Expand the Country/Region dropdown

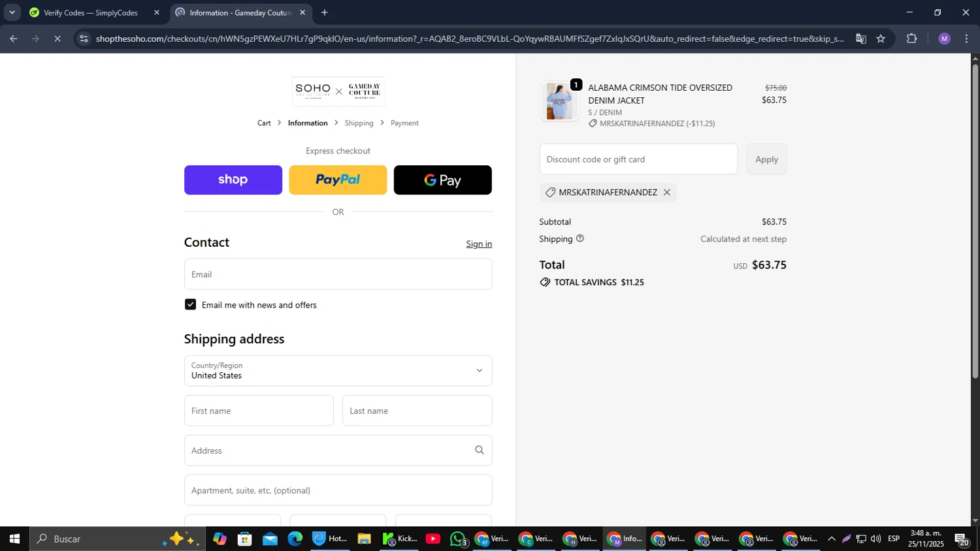[x=338, y=371]
